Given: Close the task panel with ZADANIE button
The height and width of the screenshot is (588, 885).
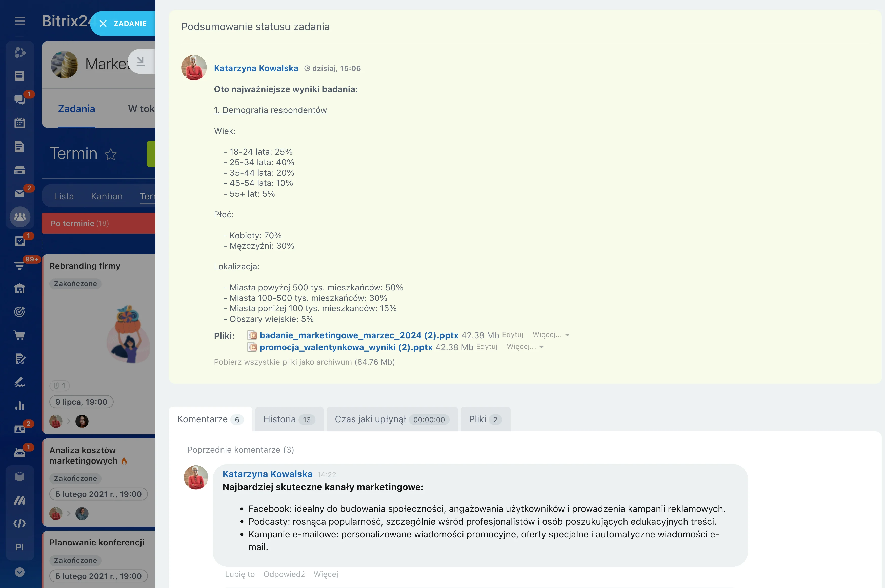Looking at the screenshot, I should (x=123, y=24).
